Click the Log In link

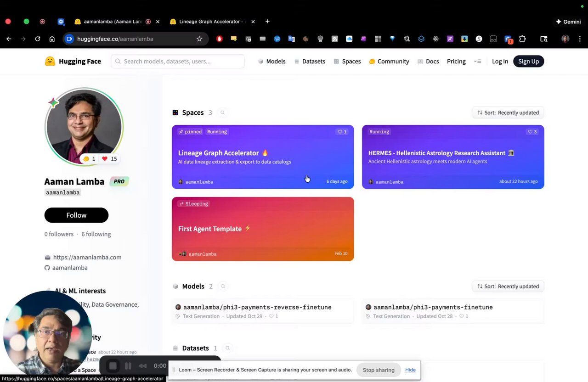[500, 61]
